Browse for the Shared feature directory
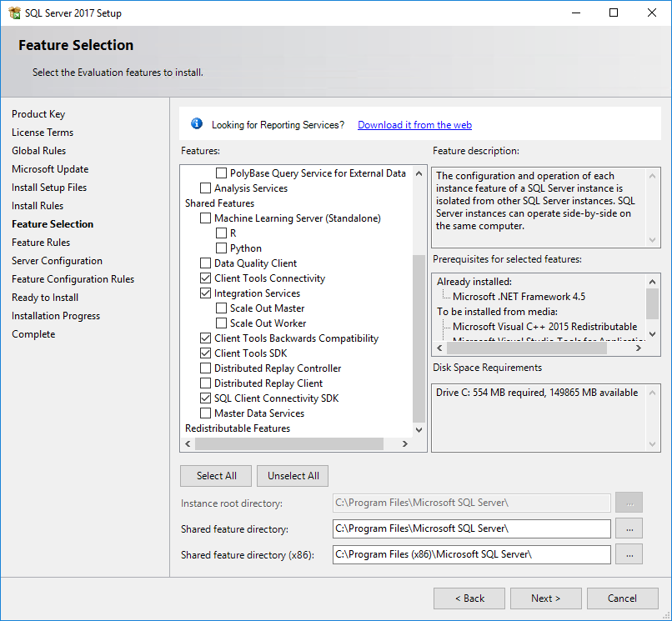672x621 pixels. pyautogui.click(x=629, y=528)
